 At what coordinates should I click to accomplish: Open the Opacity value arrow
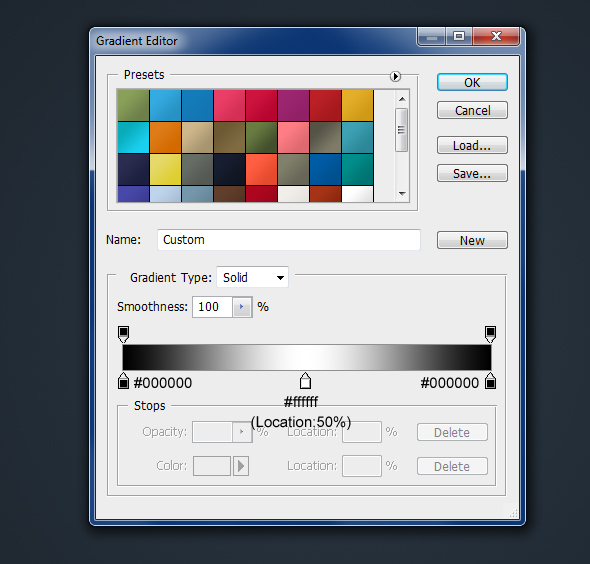click(242, 432)
